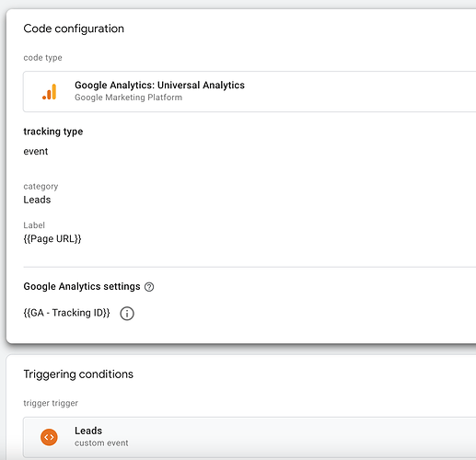
Task: Click the trigger trigger field label
Action: click(51, 403)
